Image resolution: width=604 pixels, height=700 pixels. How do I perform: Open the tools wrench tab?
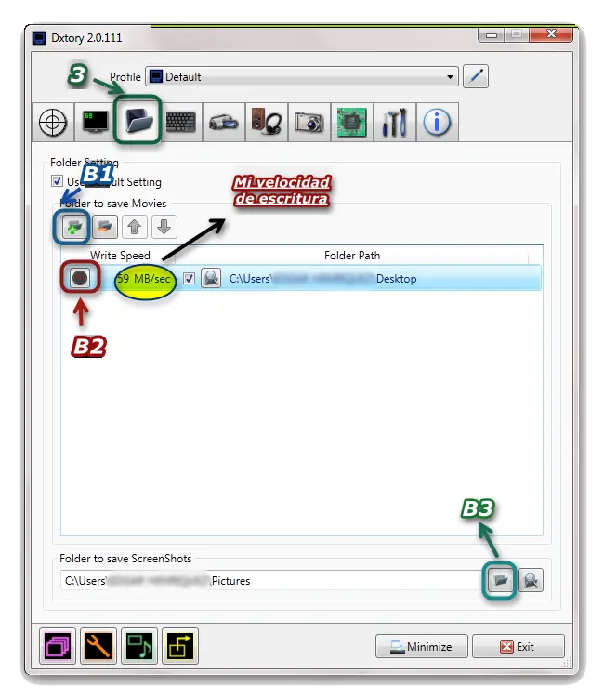click(x=394, y=122)
